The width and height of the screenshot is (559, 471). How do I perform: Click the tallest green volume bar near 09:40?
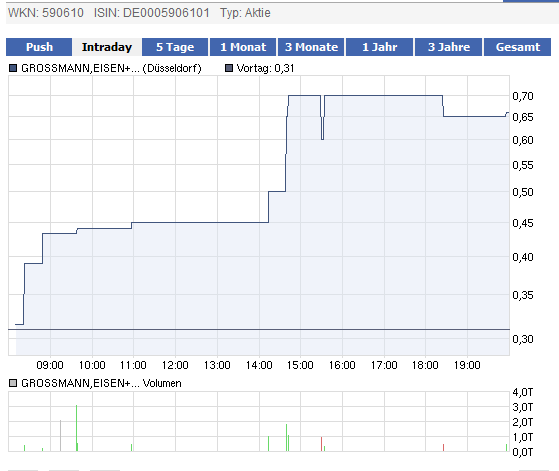76,428
